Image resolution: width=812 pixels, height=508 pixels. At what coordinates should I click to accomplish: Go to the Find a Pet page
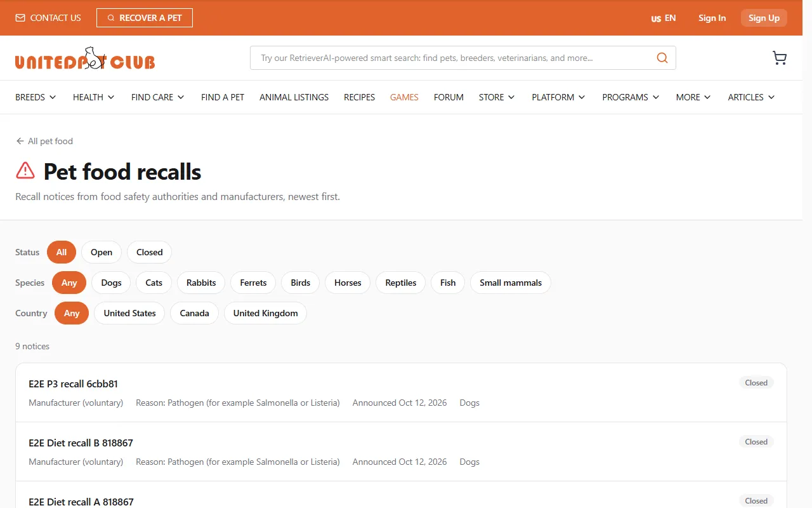coord(223,97)
